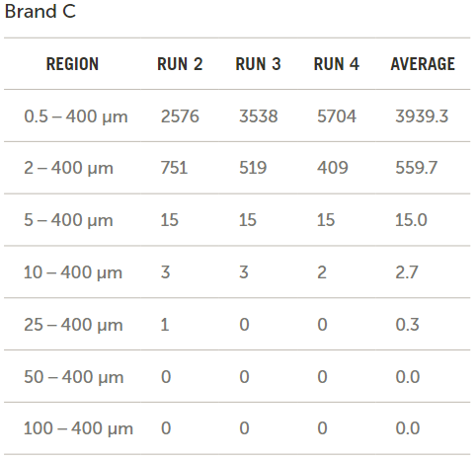
Task: Click the RUN 4 column header
Action: (337, 64)
